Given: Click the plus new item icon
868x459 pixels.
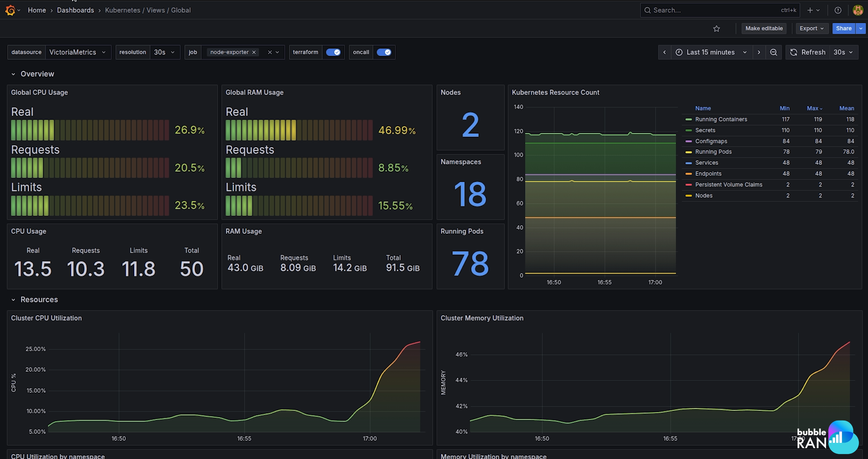Looking at the screenshot, I should click(x=810, y=10).
